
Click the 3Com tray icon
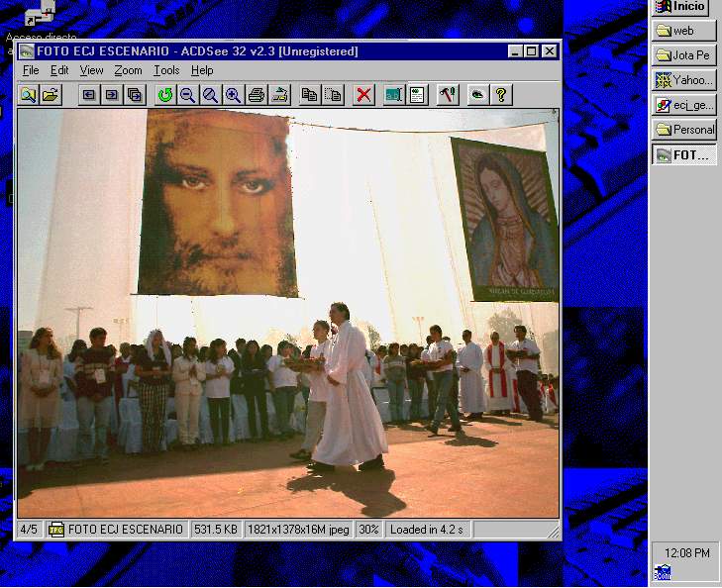[663, 572]
